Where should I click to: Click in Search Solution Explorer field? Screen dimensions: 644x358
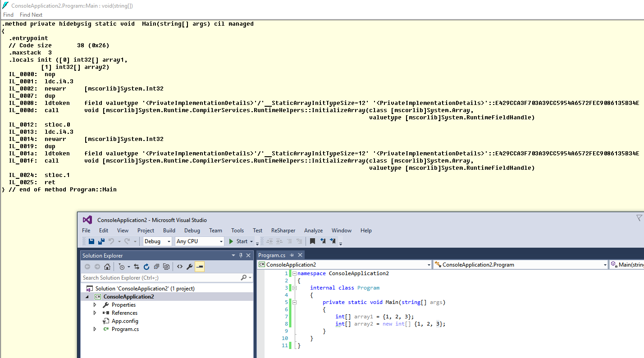pos(160,278)
